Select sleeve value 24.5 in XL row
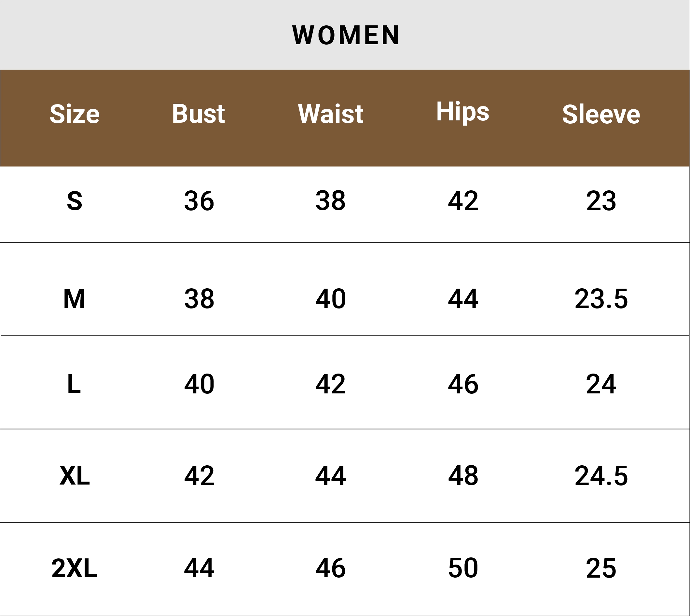Viewport: 690px width, 616px height. [x=601, y=475]
